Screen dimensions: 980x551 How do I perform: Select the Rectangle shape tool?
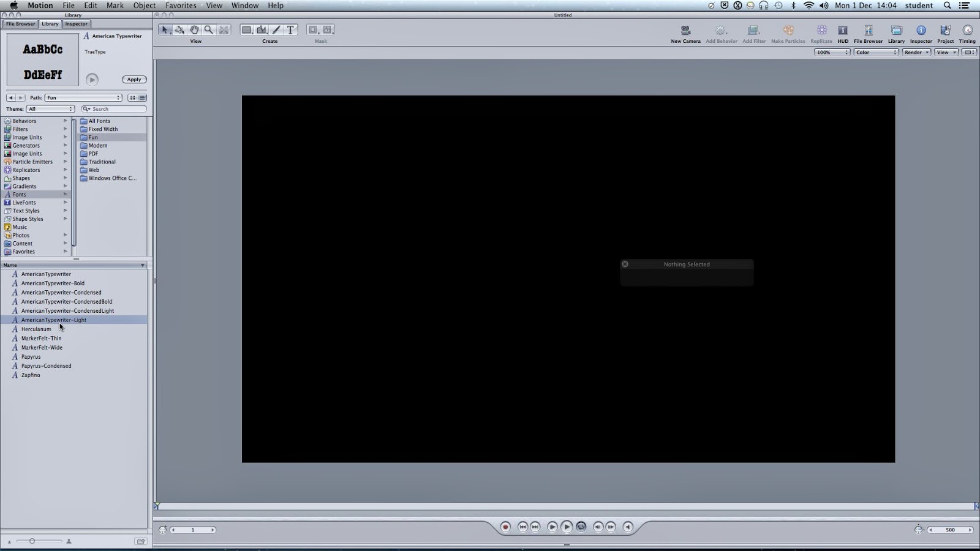pos(247,29)
